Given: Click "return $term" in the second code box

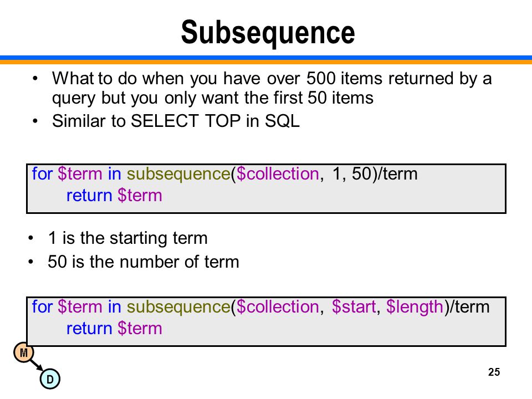Looking at the screenshot, I should (x=114, y=329).
